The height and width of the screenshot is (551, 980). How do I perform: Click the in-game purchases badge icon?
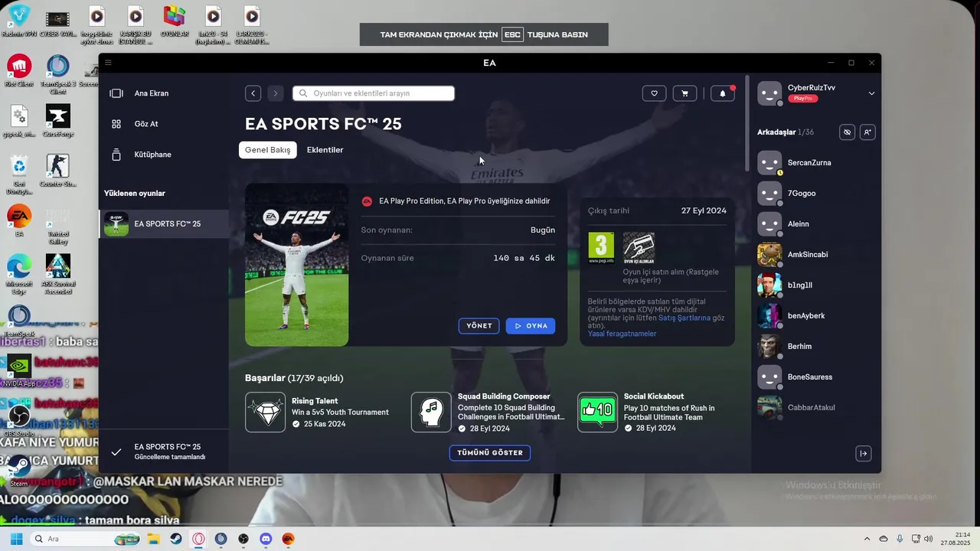639,248
